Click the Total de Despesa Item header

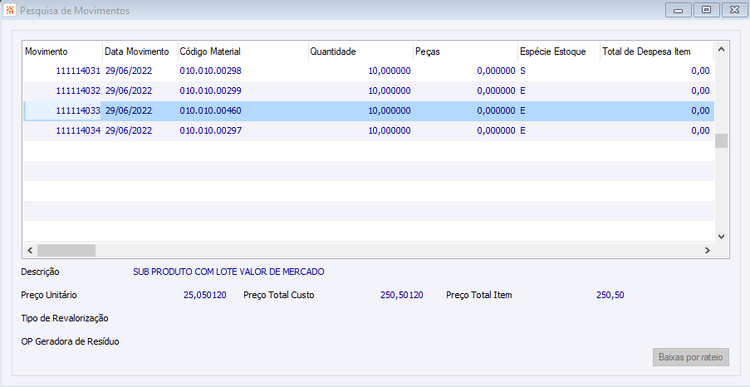coord(656,52)
